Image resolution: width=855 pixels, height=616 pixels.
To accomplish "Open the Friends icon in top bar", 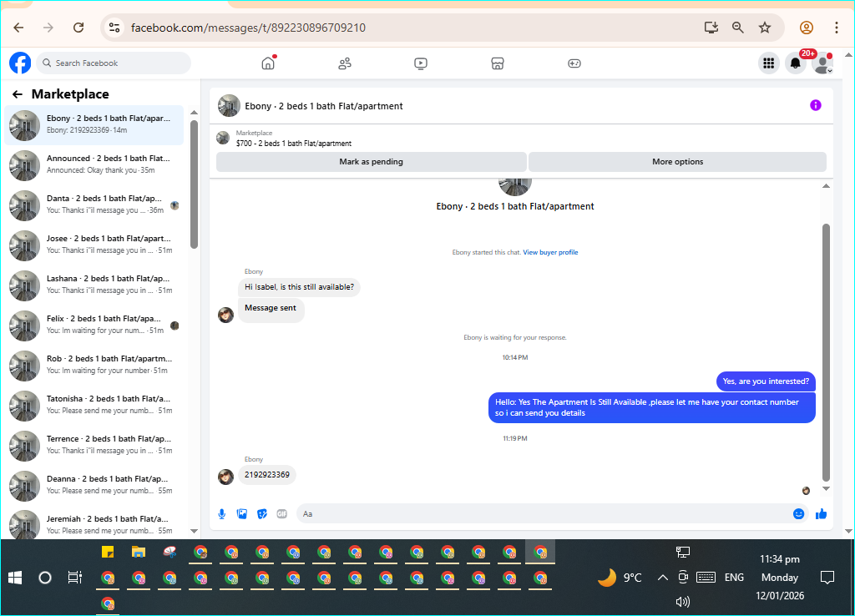I will click(345, 63).
